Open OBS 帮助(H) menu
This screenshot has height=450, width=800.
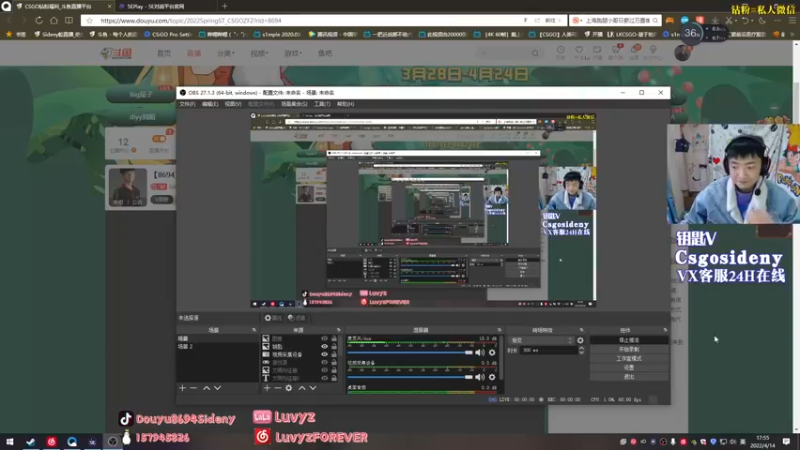click(x=345, y=104)
